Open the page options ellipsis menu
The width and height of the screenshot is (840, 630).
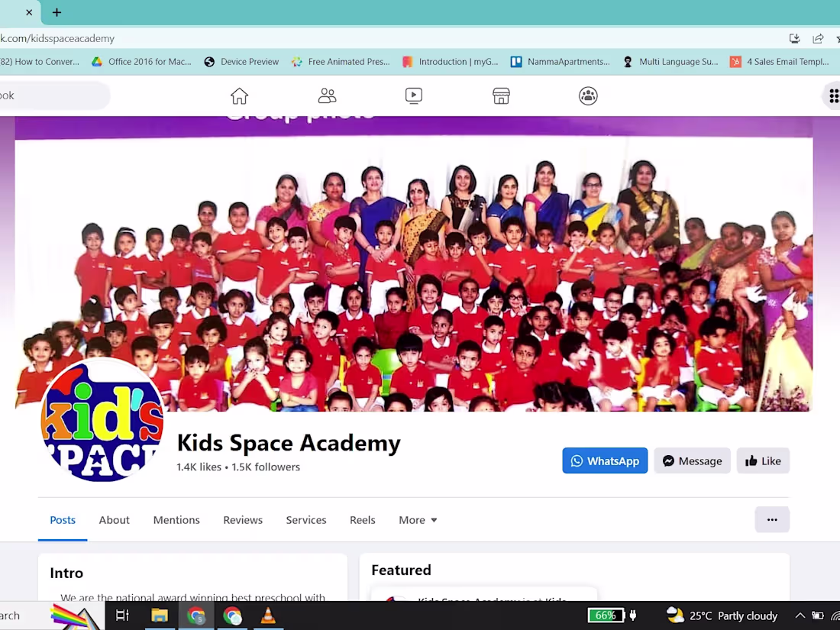click(772, 519)
